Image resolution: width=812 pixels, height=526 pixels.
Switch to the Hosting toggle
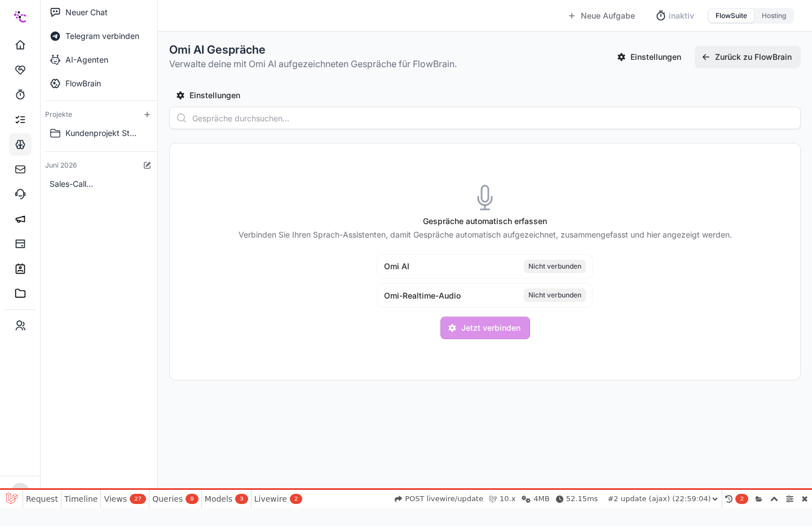tap(774, 16)
